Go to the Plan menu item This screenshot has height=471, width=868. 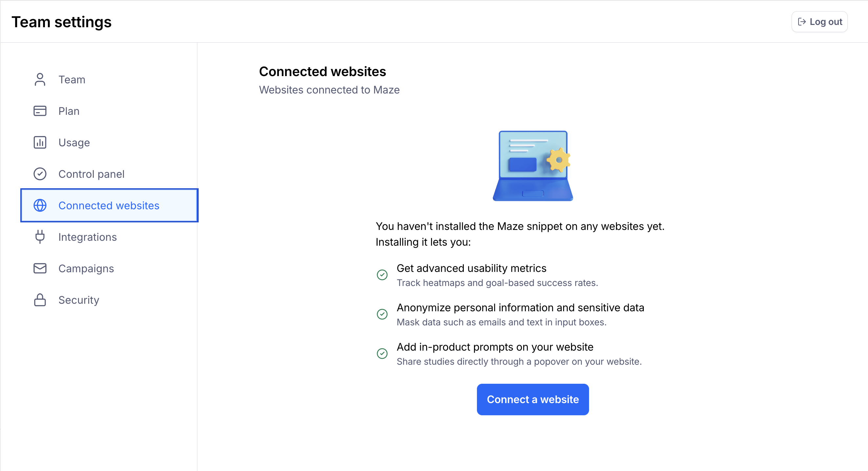[x=69, y=111]
